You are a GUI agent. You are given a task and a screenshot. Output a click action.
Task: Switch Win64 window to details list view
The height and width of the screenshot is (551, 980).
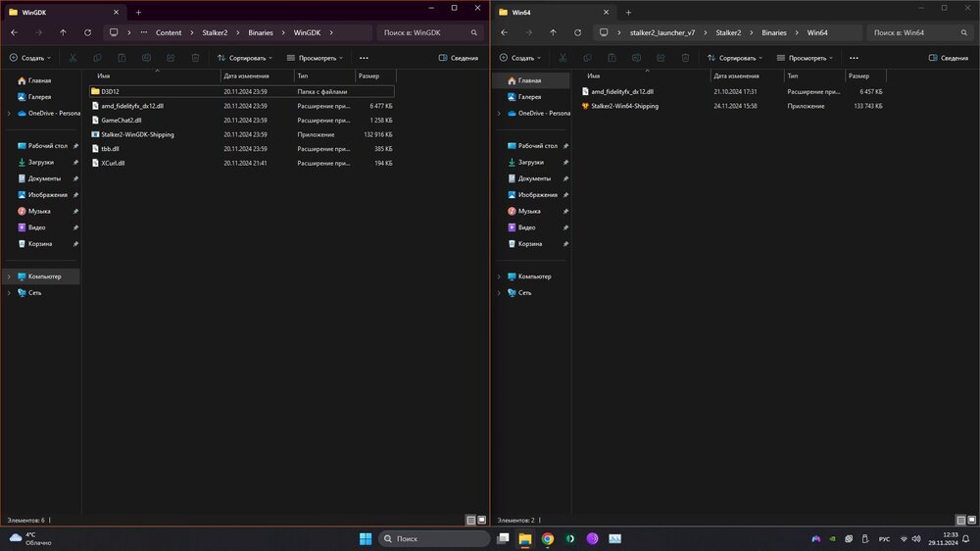[959, 520]
